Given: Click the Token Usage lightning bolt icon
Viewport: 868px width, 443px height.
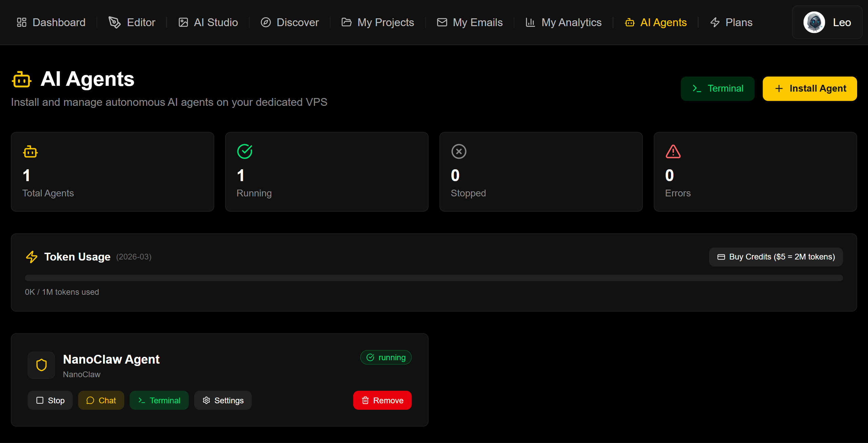Looking at the screenshot, I should 32,257.
